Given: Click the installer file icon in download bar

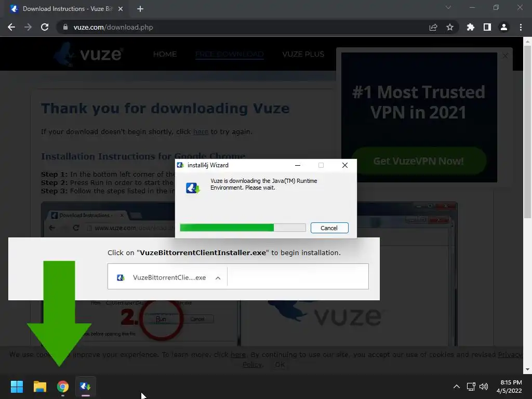Looking at the screenshot, I should (121, 277).
